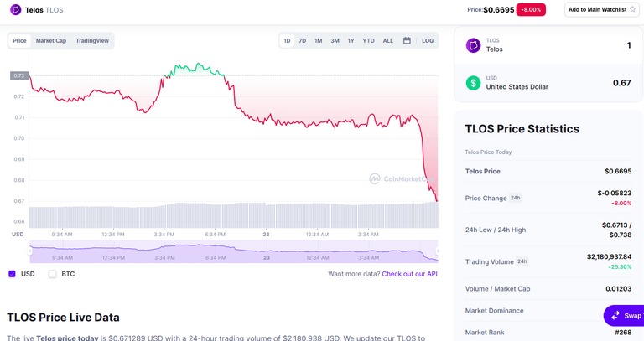The width and height of the screenshot is (644, 341).
Task: Click left handle of chart range slider
Action: pos(29,251)
